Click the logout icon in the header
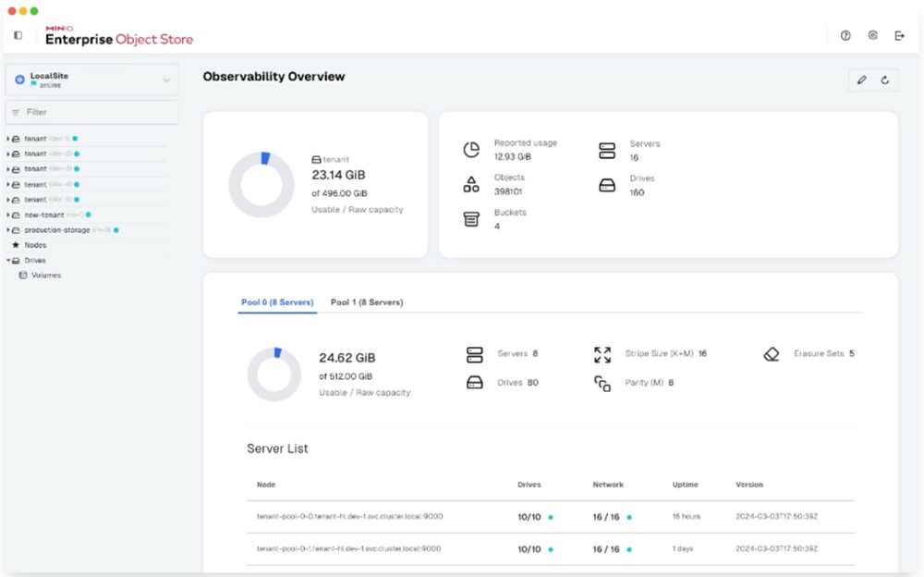Viewport: 924px width, 577px height. (899, 35)
